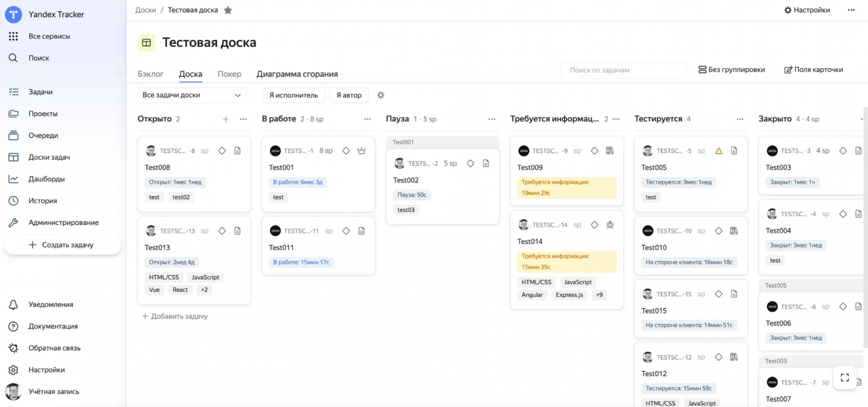868x407 pixels.
Task: Click the Все сервисы grid icon
Action: click(13, 36)
